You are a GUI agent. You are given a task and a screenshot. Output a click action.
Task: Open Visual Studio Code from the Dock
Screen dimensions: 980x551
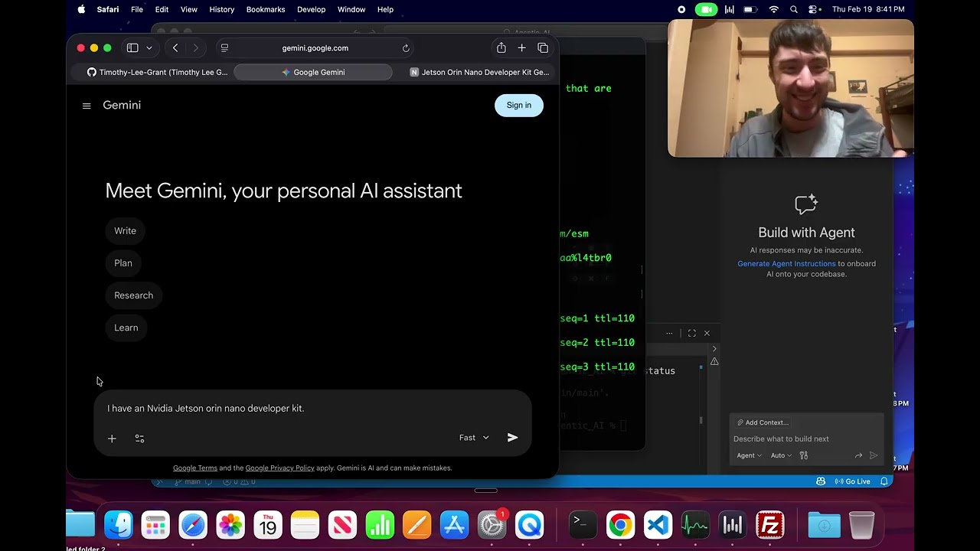point(658,525)
